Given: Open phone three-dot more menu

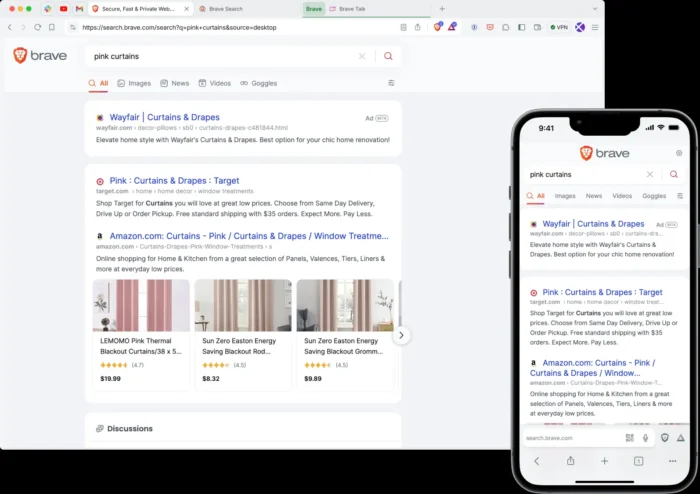Looking at the screenshot, I should (672, 461).
